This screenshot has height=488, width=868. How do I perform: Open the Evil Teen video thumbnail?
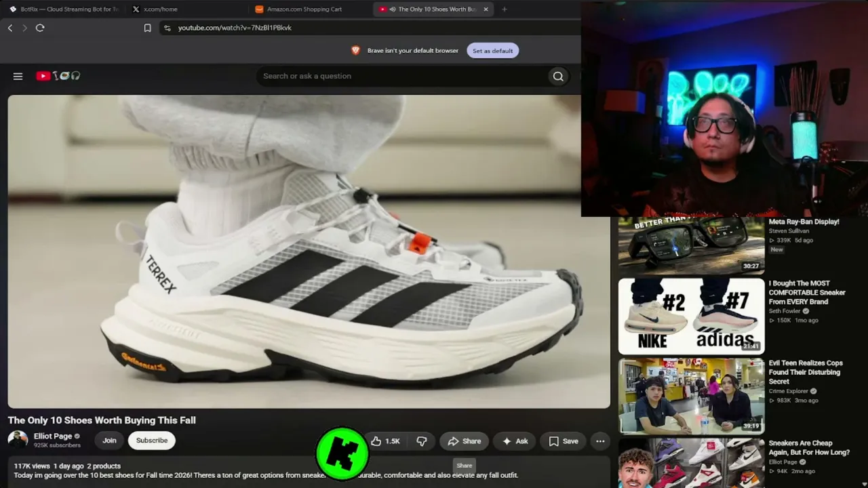691,396
